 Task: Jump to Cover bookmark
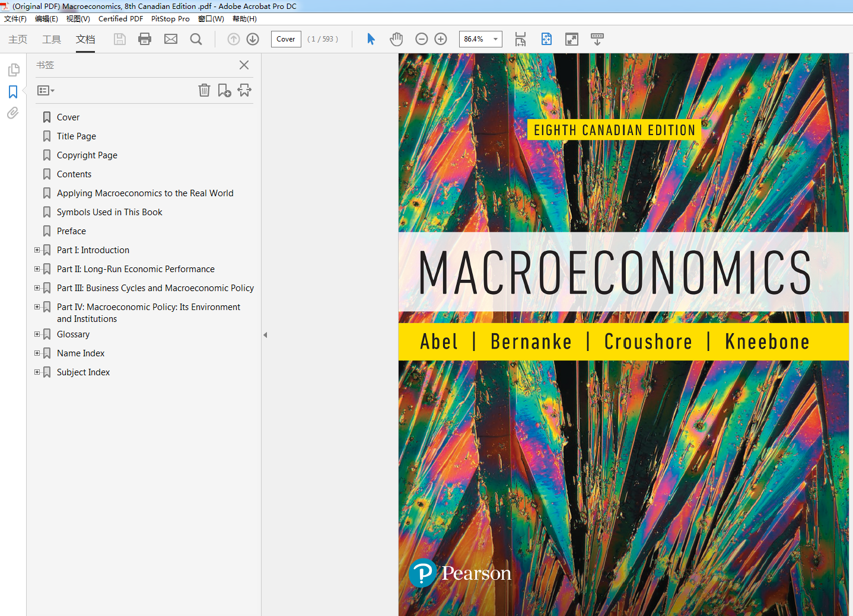[x=68, y=117]
